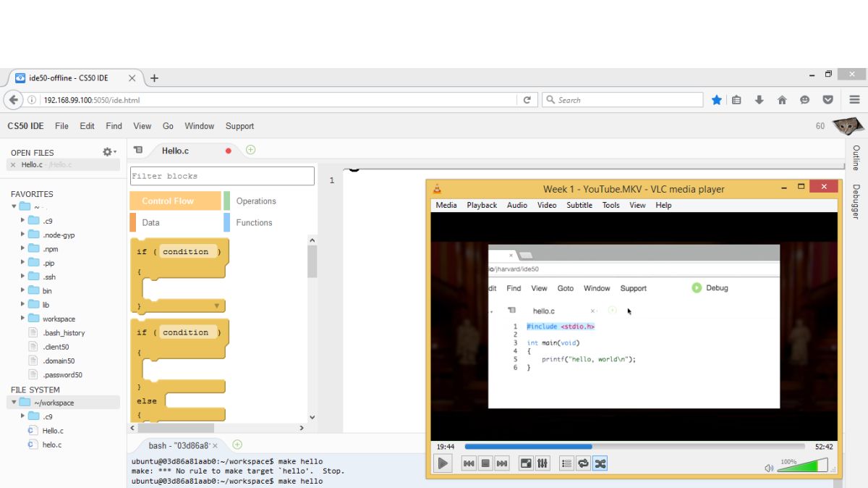The height and width of the screenshot is (488, 868).
Task: Select the Control Flow block category
Action: click(x=175, y=201)
